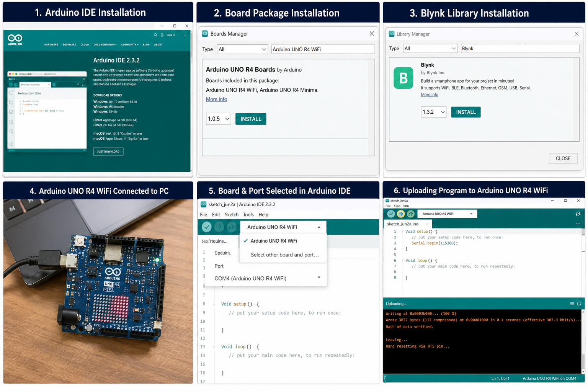
Task: Open the Help menu in Arduino IDE 2.3.2
Action: 263,215
